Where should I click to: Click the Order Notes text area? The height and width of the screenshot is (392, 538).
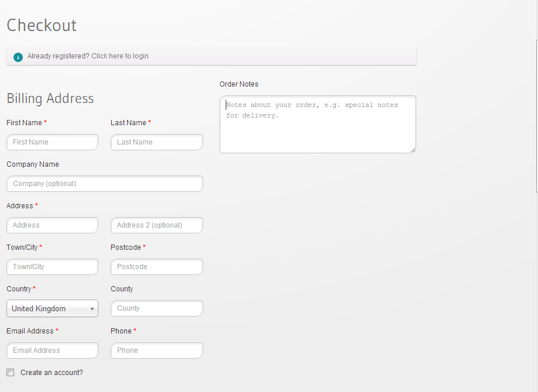click(x=317, y=124)
